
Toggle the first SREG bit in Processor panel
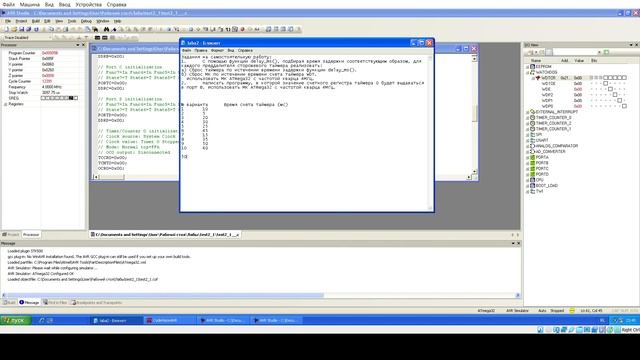[x=43, y=98]
